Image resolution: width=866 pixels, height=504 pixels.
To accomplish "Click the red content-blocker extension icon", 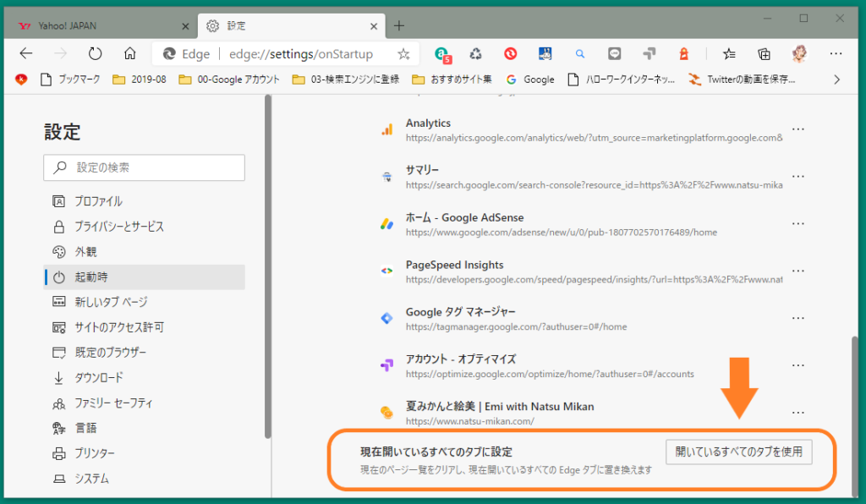I will [x=510, y=53].
